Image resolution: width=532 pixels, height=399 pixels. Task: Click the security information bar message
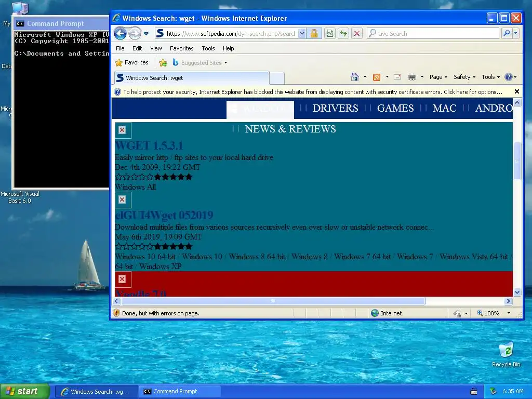click(x=312, y=92)
